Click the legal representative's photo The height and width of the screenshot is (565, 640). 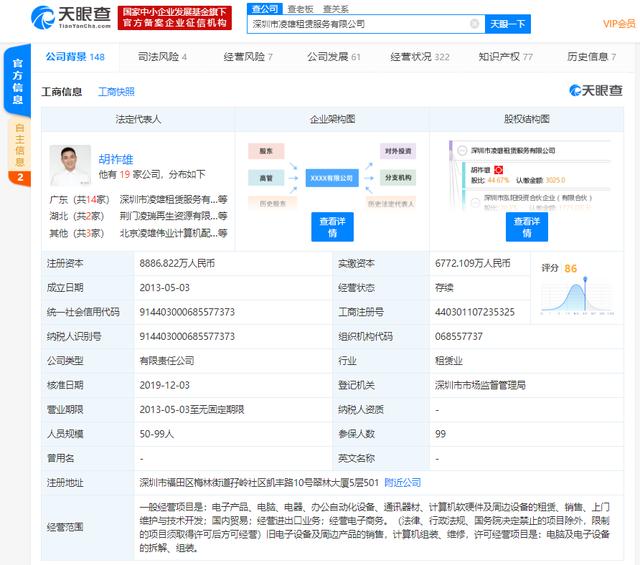(x=70, y=166)
